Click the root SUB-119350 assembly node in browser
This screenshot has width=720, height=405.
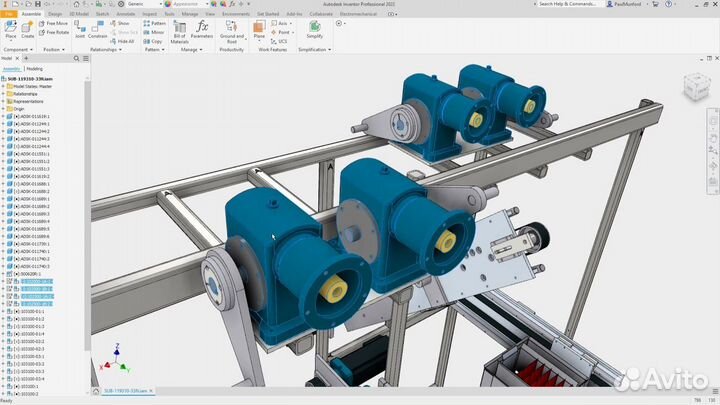click(30, 79)
